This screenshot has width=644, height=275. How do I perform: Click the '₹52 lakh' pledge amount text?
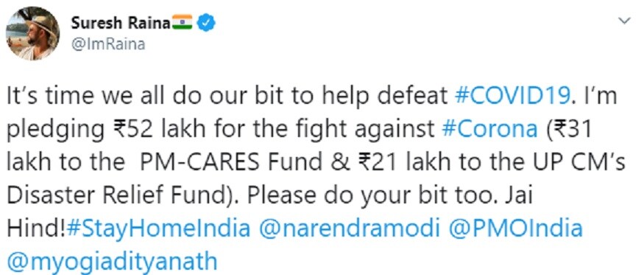pyautogui.click(x=146, y=129)
